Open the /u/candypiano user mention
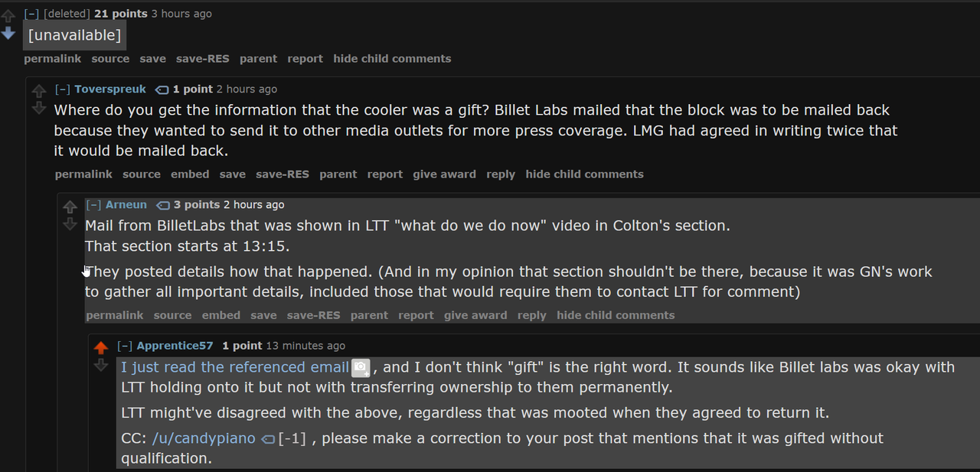The image size is (980, 472). pyautogui.click(x=204, y=438)
